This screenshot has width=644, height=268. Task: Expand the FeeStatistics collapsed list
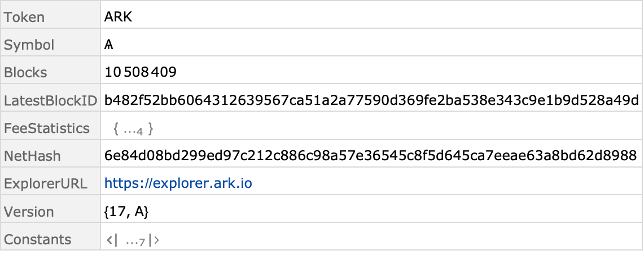133,130
